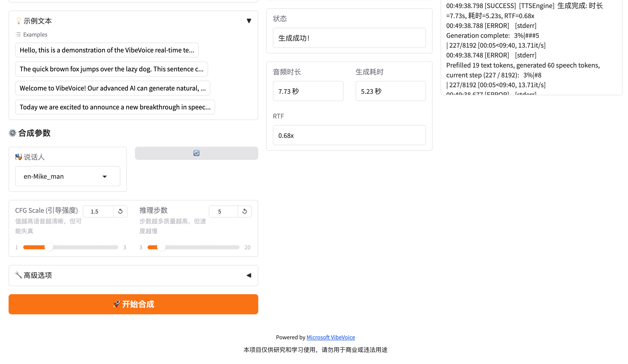The image size is (628, 364).
Task: Choose the 'quick brown fox' example text
Action: pos(111,69)
